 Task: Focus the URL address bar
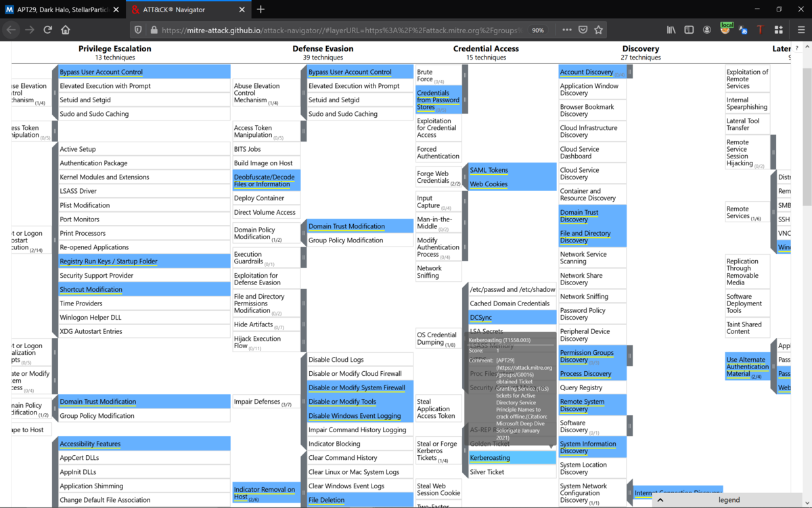tap(342, 30)
